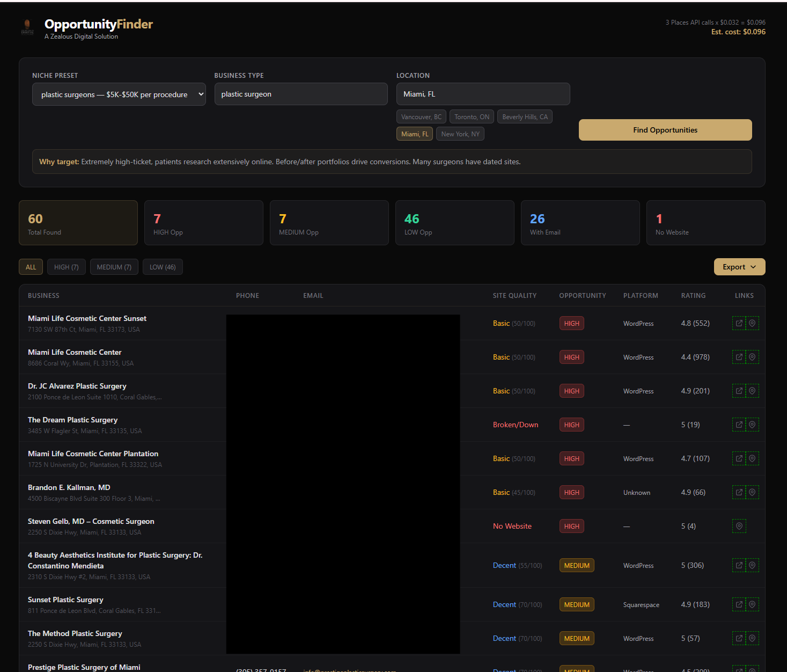The image size is (787, 672).
Task: Select the MEDIUM (7) filter tab
Action: pos(114,267)
